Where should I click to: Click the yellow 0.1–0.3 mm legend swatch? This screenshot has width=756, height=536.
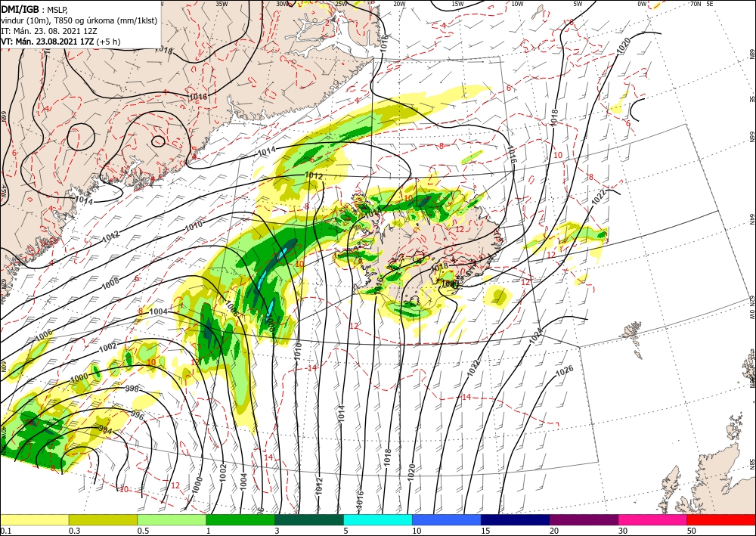(34, 519)
